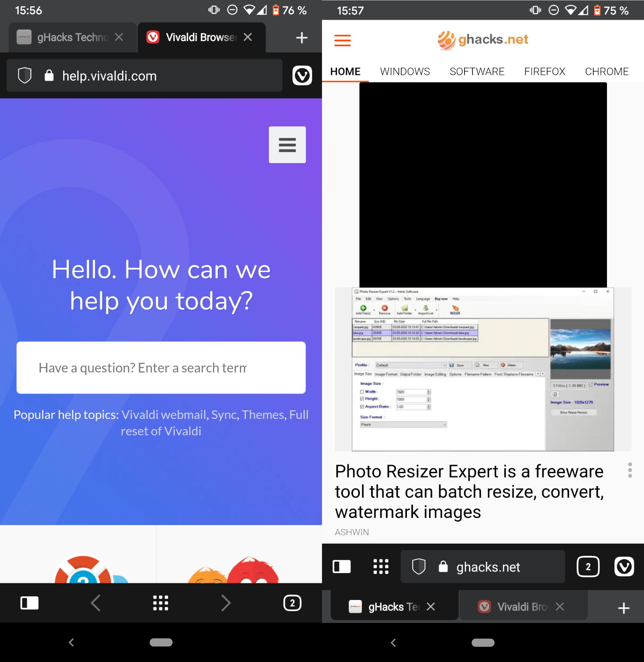This screenshot has height=662, width=644.
Task: Tap the battery indicator showing 76 %
Action: pyautogui.click(x=289, y=10)
